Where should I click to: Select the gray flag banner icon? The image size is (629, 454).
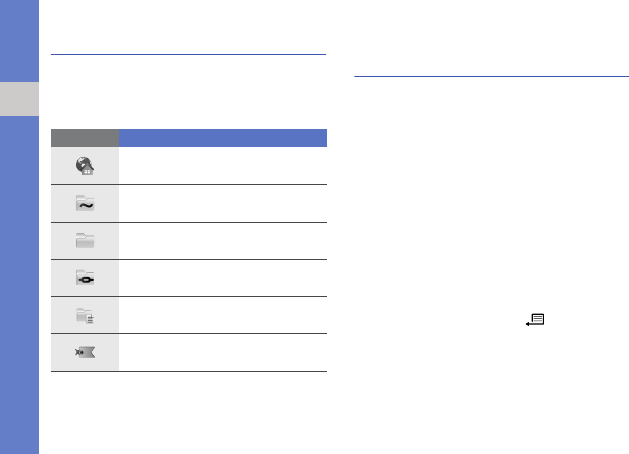[x=85, y=352]
